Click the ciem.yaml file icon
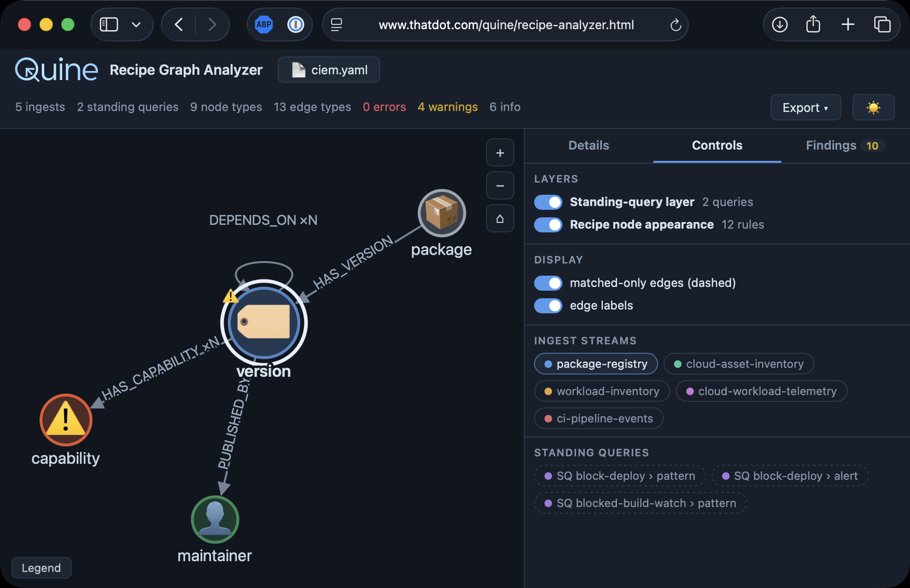The height and width of the screenshot is (588, 910). (x=298, y=70)
